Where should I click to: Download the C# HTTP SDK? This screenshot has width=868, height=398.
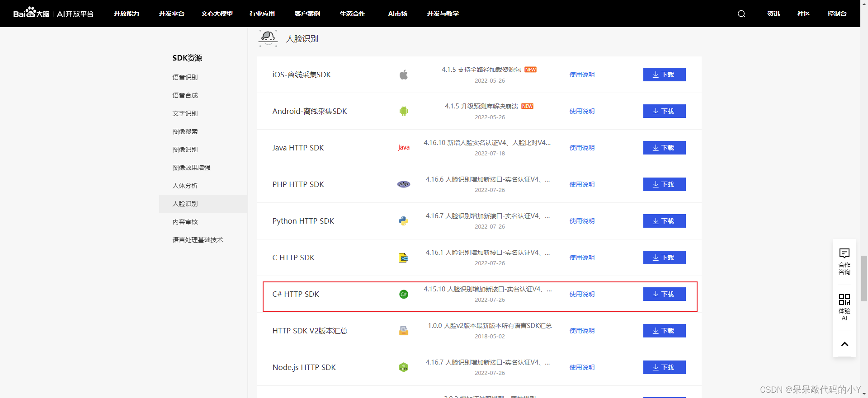point(665,294)
